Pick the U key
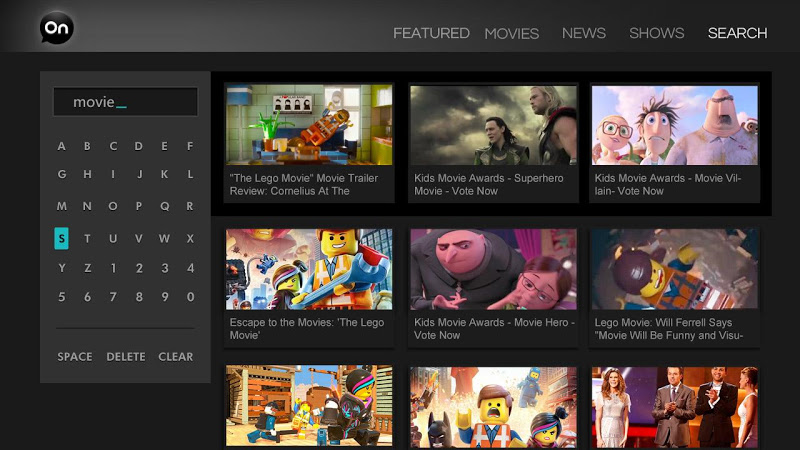This screenshot has width=800, height=450. tap(113, 239)
